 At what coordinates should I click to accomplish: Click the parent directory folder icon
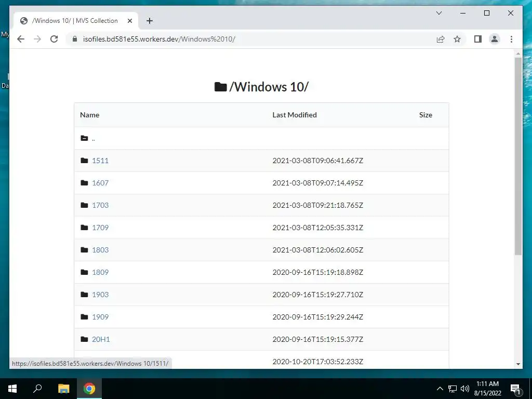point(84,138)
